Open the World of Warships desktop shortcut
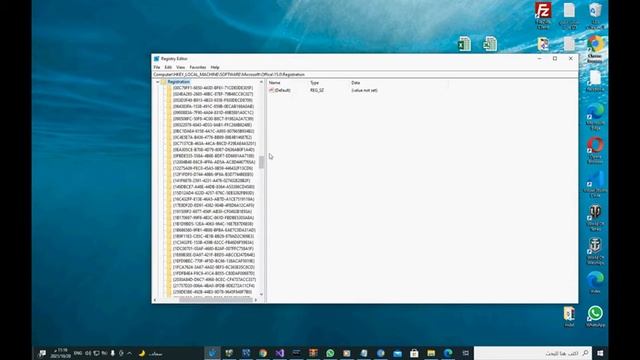640x360 pixels. pos(595,251)
